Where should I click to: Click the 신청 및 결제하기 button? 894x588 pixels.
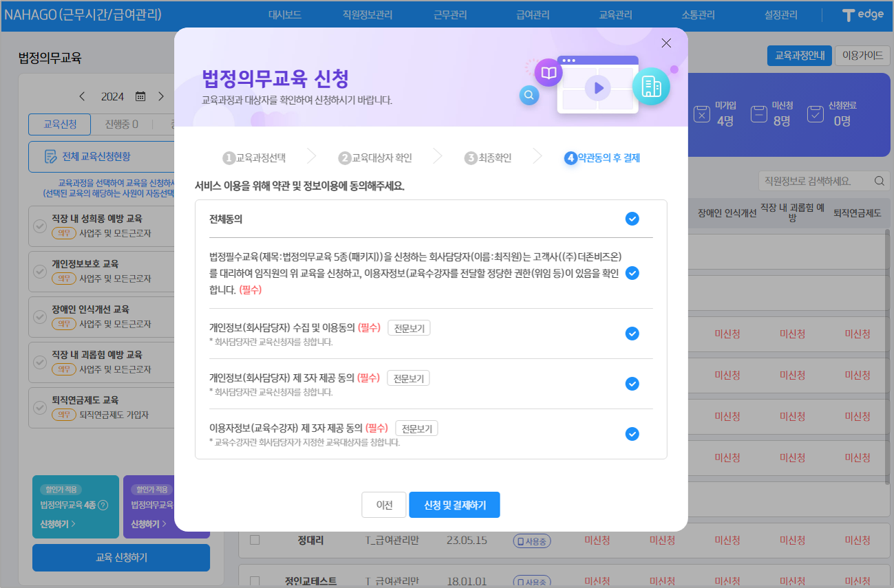click(454, 505)
